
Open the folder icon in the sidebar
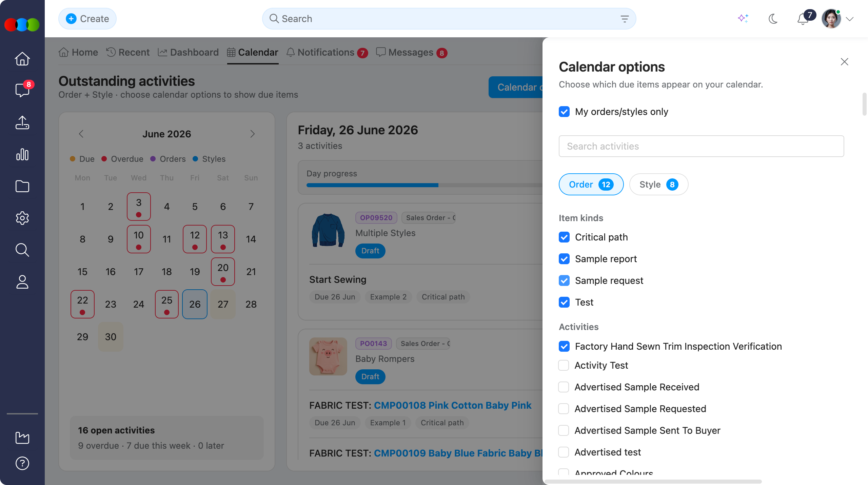tap(22, 186)
